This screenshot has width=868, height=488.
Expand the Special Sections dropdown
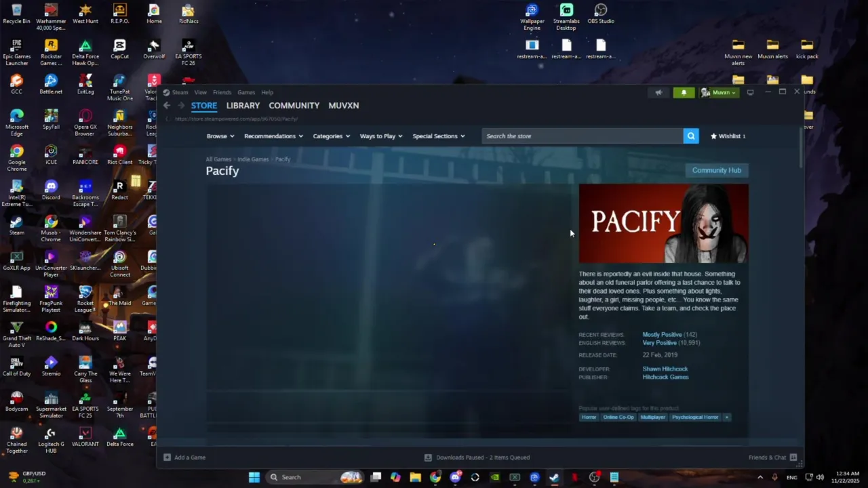[x=439, y=136]
